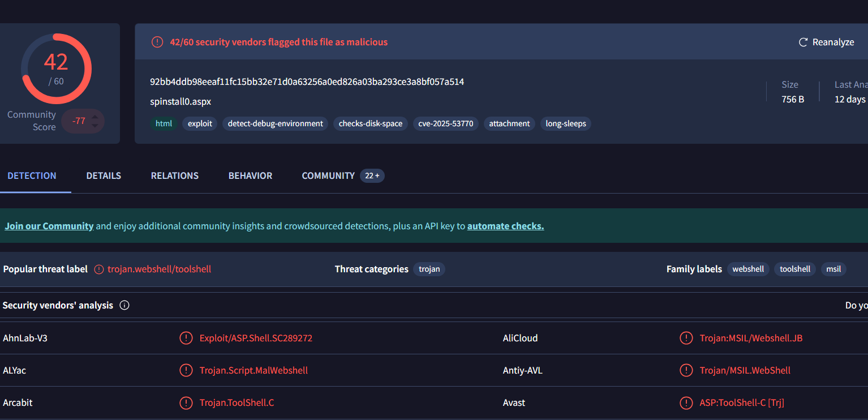Click the webshell family label chip
This screenshot has height=420, width=868.
coord(748,269)
